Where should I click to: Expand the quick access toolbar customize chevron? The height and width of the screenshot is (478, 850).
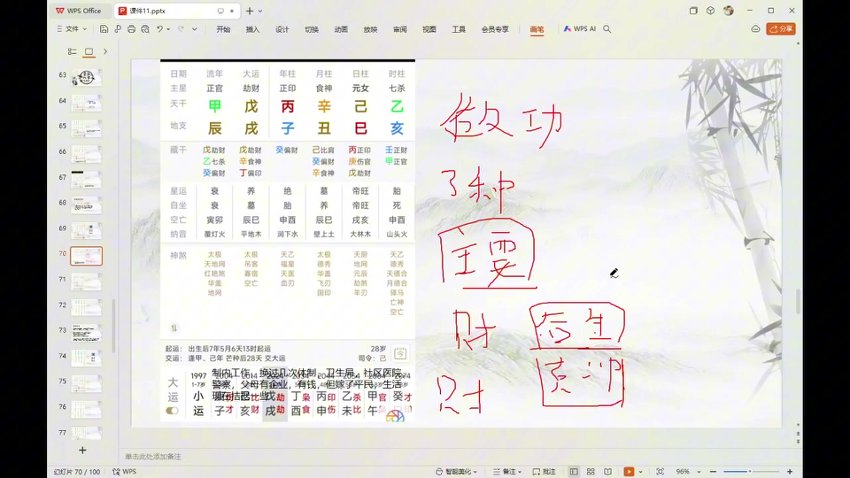click(x=194, y=29)
